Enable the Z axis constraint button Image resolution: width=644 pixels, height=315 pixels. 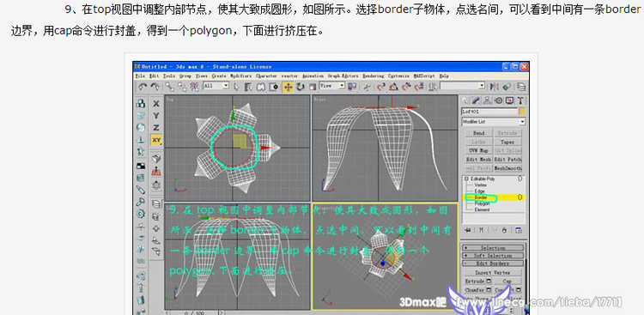tap(156, 128)
